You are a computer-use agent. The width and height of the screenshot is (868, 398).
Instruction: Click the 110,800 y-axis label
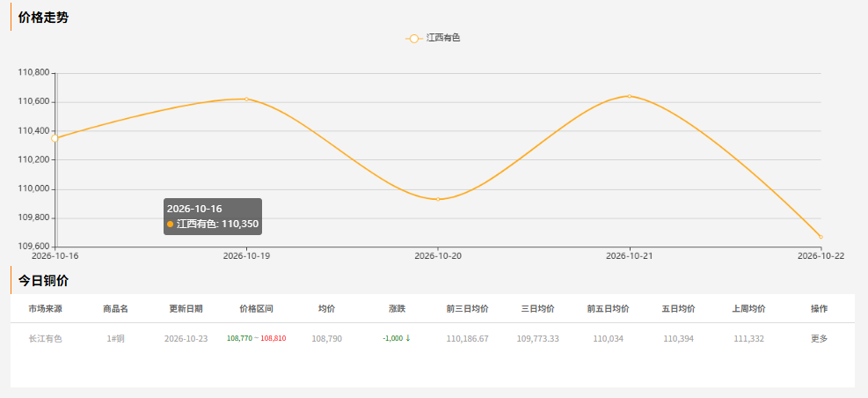click(33, 72)
